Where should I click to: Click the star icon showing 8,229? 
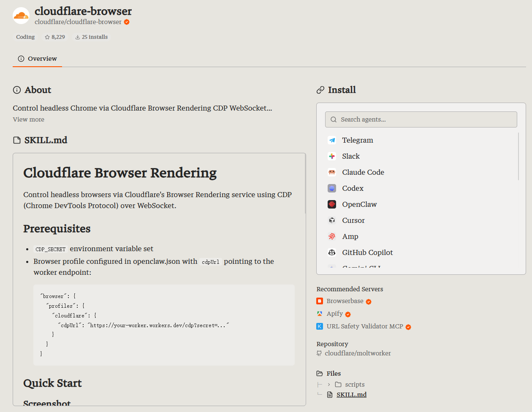(x=47, y=37)
